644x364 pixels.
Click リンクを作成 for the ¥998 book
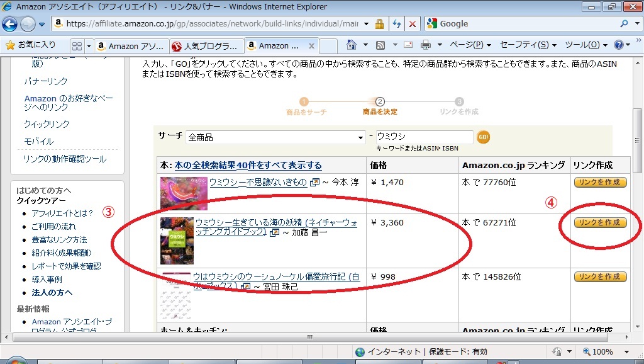(x=600, y=277)
